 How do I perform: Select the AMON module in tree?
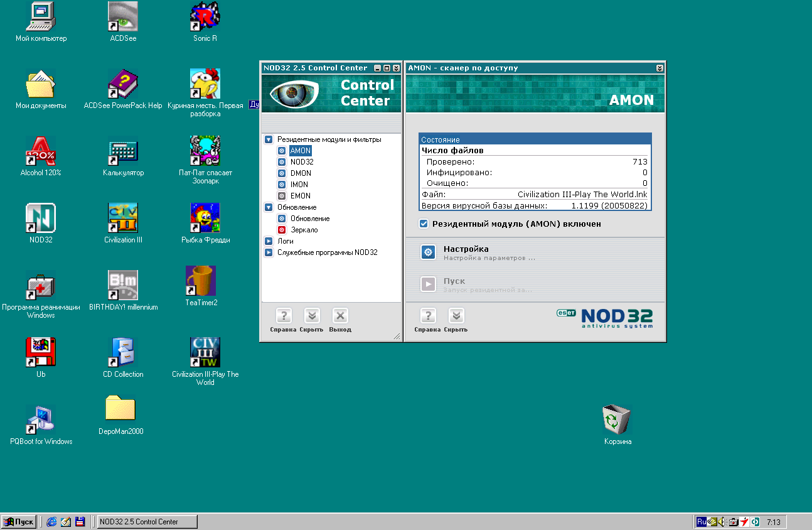[301, 151]
